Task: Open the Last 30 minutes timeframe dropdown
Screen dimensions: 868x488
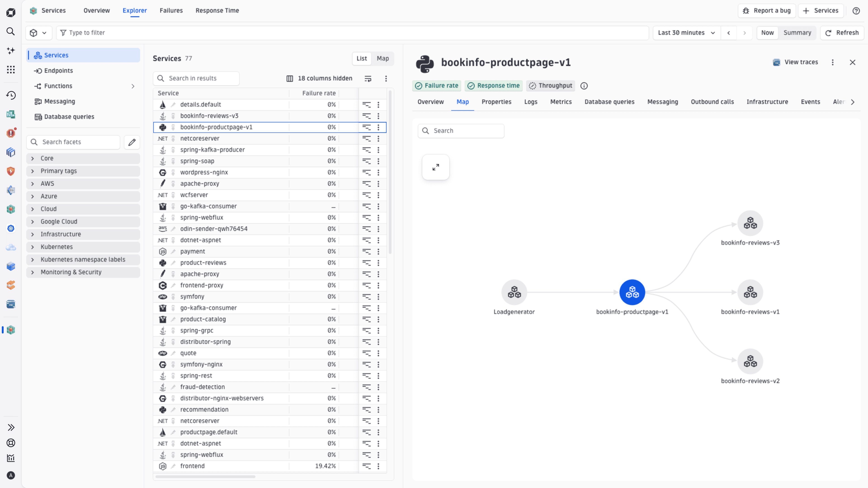Action: coord(687,33)
